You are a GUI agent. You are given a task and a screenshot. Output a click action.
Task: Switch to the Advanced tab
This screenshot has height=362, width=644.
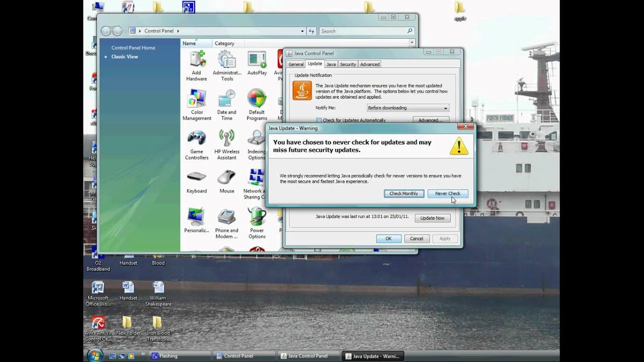[370, 64]
